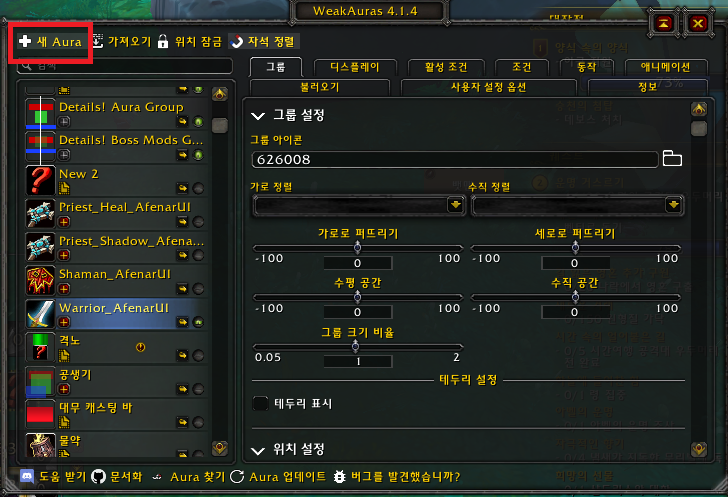Click the 그룹 아이콘 field showing 626008
The height and width of the screenshot is (497, 728).
tap(455, 160)
